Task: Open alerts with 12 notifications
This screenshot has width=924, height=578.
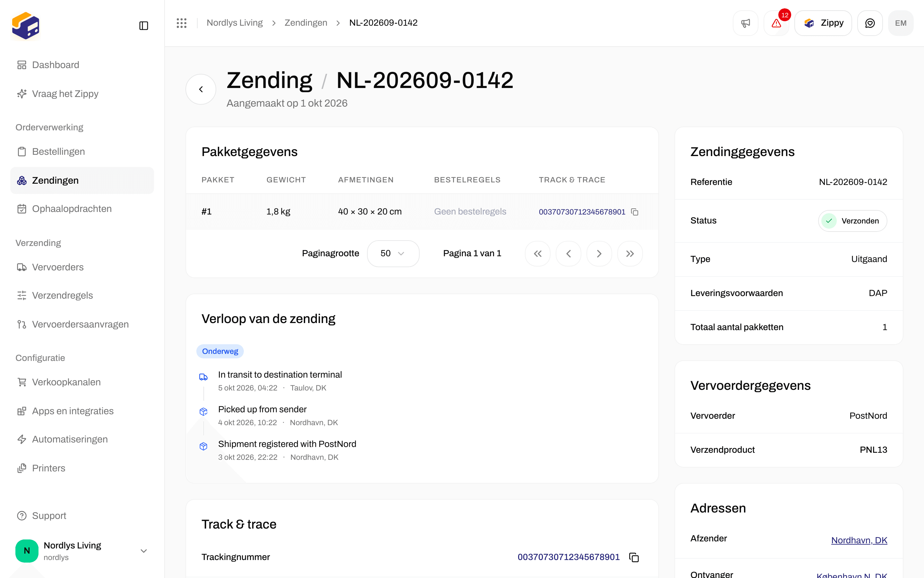Action: (776, 23)
